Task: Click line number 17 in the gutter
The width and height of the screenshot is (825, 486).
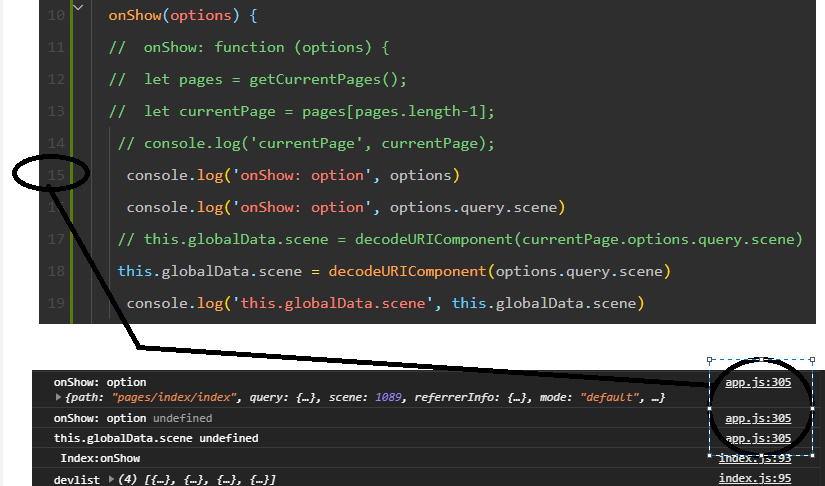Action: point(56,239)
